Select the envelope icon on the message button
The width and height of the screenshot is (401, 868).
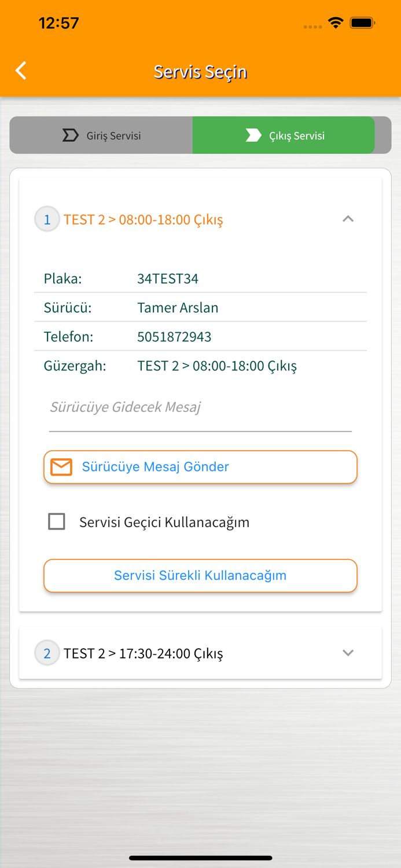click(61, 466)
